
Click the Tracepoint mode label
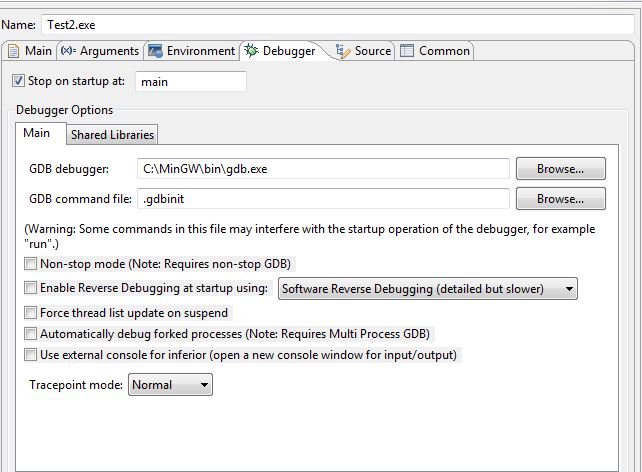76,385
